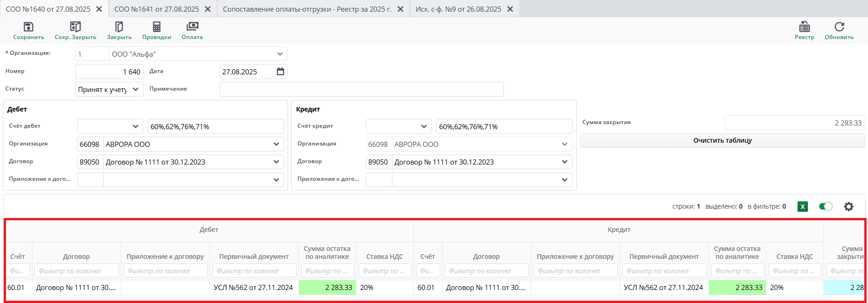Click the Очистить таблицу button
The image size is (868, 303).
click(722, 140)
